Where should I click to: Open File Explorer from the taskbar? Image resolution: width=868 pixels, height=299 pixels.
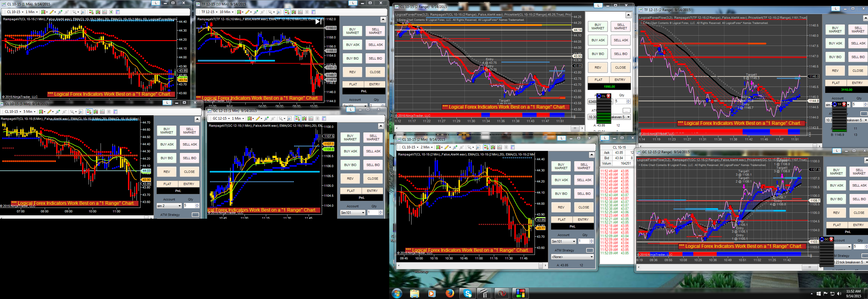pos(414,293)
